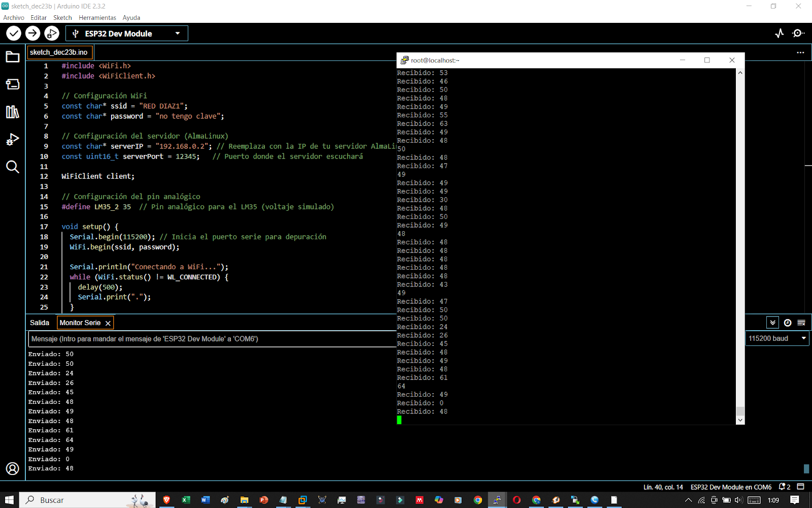The width and height of the screenshot is (812, 508).
Task: Close the root@localhost terminal window
Action: coord(732,60)
